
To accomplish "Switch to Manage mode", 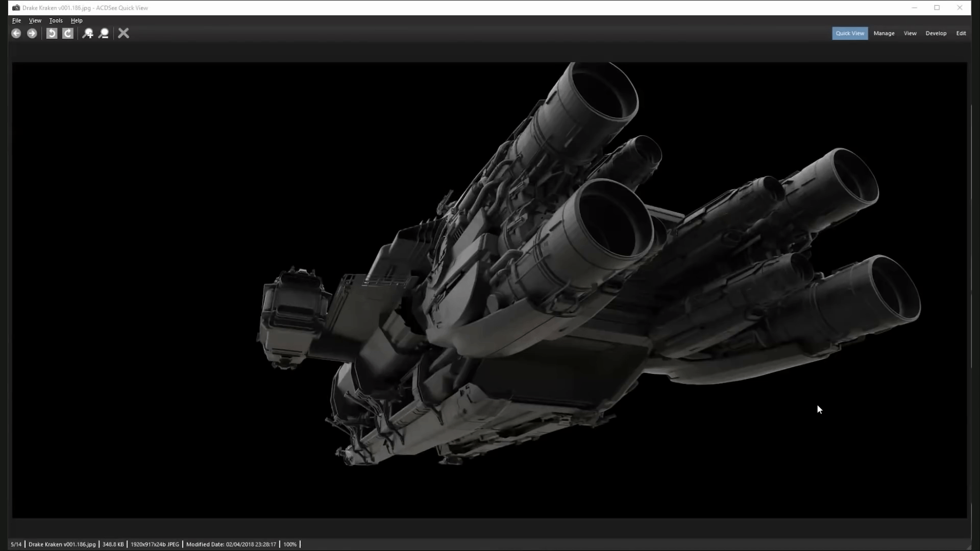I will click(x=884, y=33).
